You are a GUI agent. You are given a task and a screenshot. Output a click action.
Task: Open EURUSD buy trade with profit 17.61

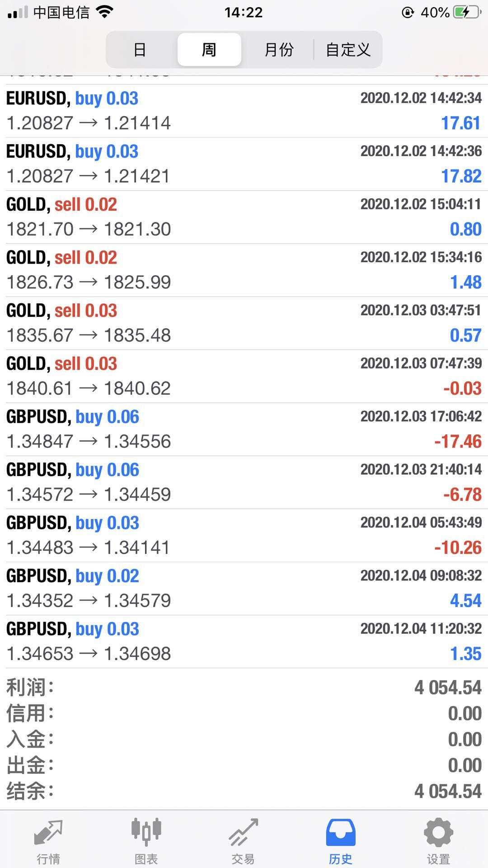(x=244, y=111)
